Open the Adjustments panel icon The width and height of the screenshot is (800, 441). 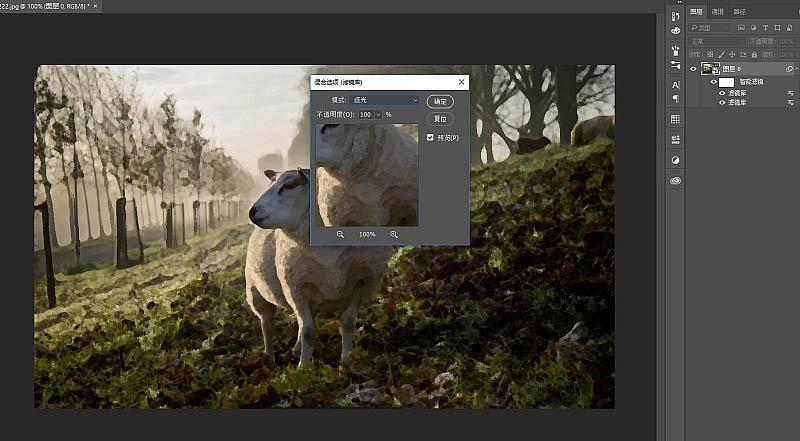click(676, 160)
